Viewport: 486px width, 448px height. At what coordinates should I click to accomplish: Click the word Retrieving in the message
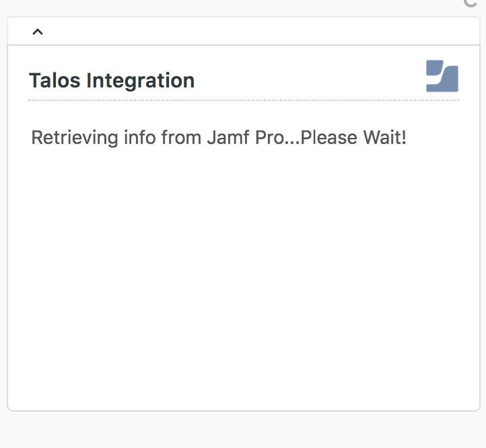[x=75, y=137]
